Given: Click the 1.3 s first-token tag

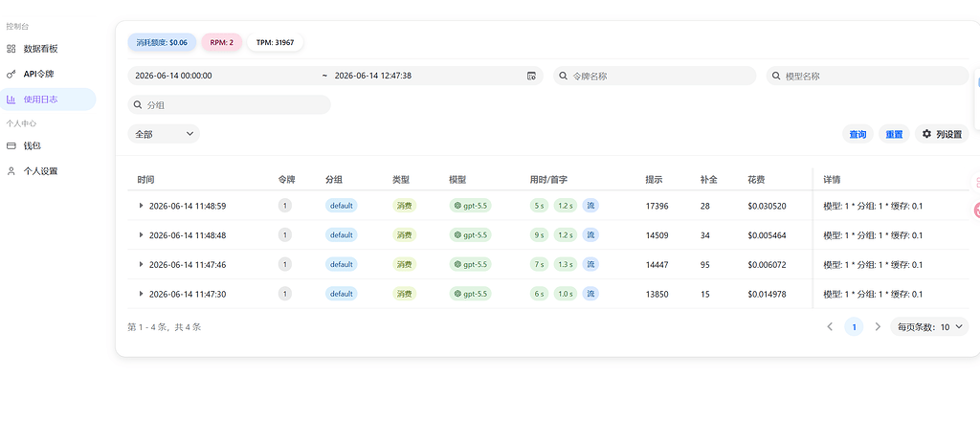Looking at the screenshot, I should click(x=565, y=264).
